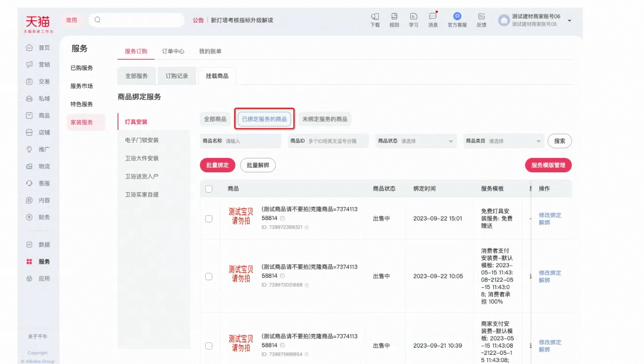Filter by 未绑定服务的商品
Screen dimensions: 644x364
pos(325,119)
